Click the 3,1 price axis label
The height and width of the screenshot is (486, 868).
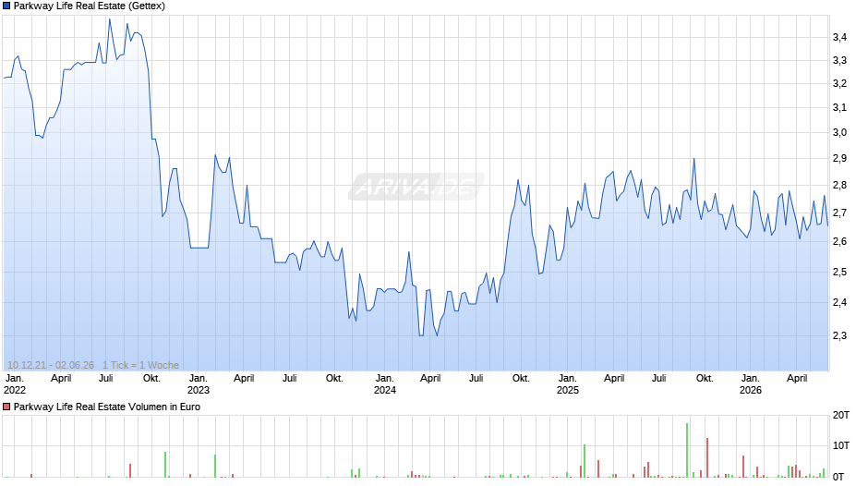(839, 107)
